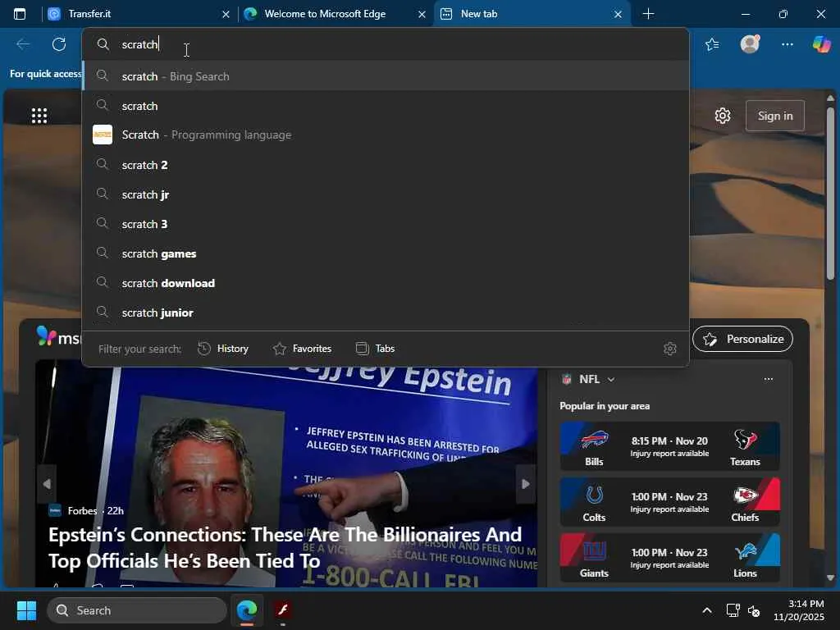Screen dimensions: 840x630
Task: Click the browser back arrow
Action: pos(22,44)
